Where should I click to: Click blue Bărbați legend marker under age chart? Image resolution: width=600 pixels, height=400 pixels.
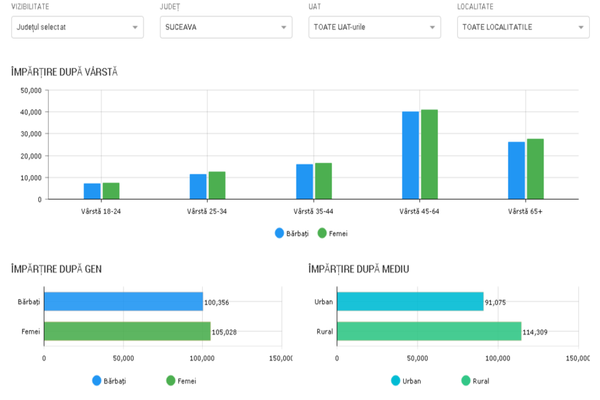[x=281, y=233]
